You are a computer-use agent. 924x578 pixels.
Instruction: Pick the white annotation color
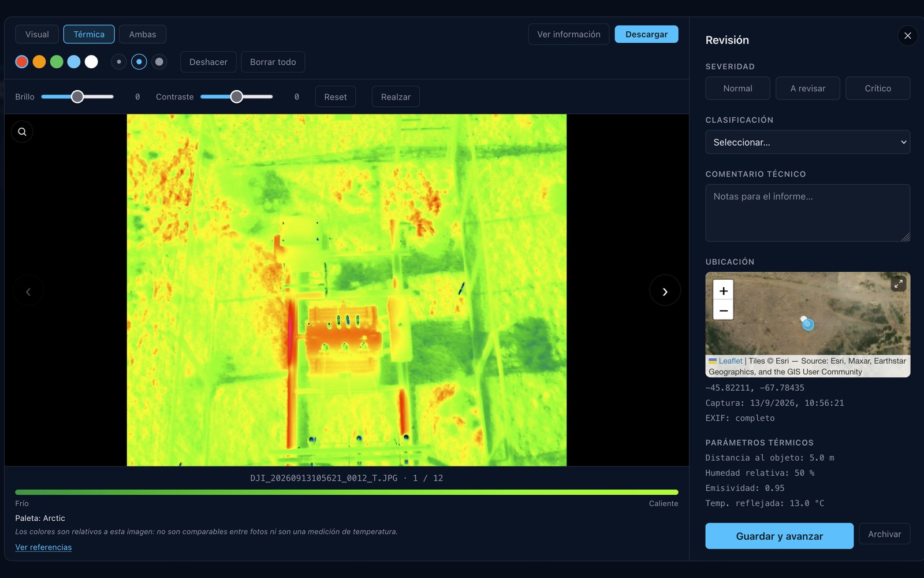click(x=91, y=62)
